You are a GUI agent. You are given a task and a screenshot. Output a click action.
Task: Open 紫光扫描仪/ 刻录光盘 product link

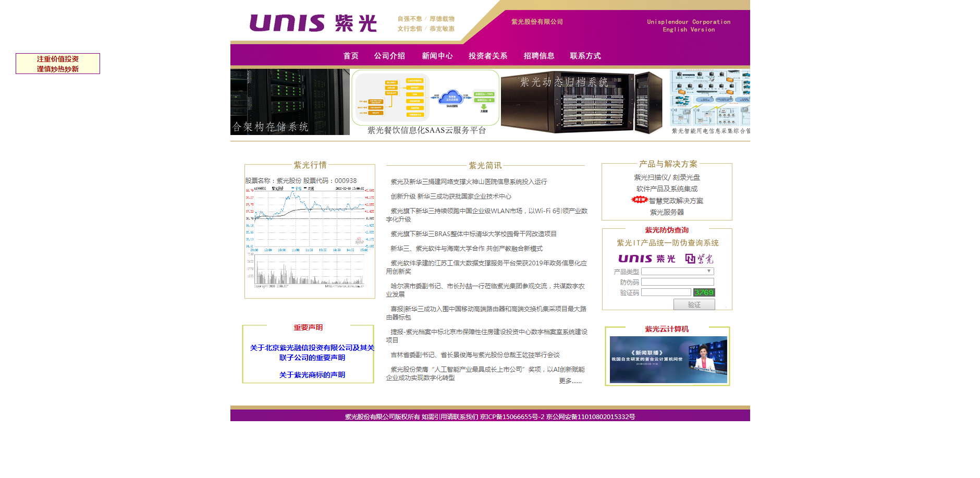667,178
